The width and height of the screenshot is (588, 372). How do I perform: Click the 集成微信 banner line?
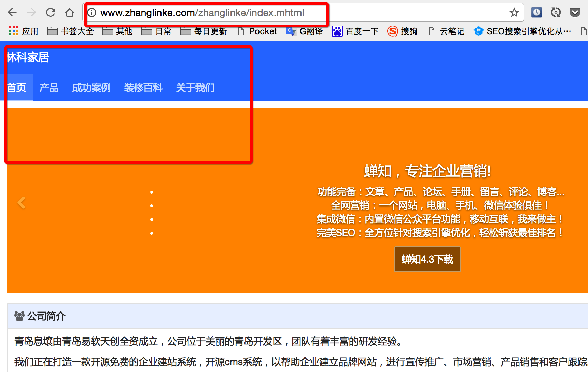point(440,219)
